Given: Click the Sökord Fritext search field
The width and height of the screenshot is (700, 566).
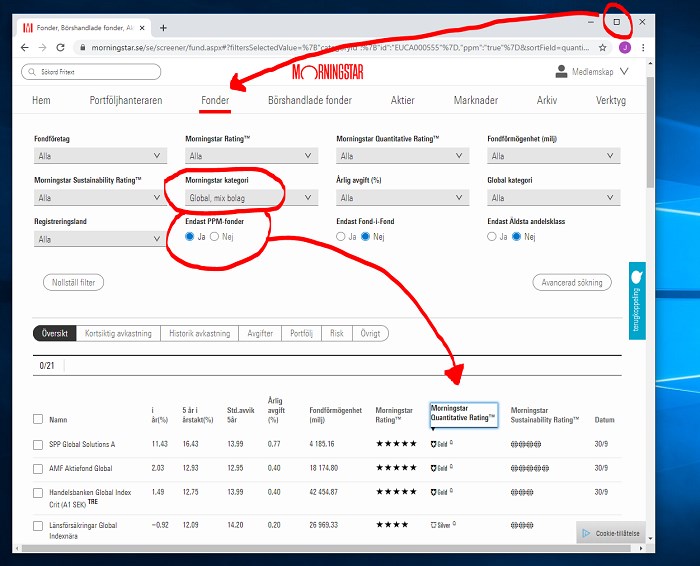Looking at the screenshot, I should 76,71.
